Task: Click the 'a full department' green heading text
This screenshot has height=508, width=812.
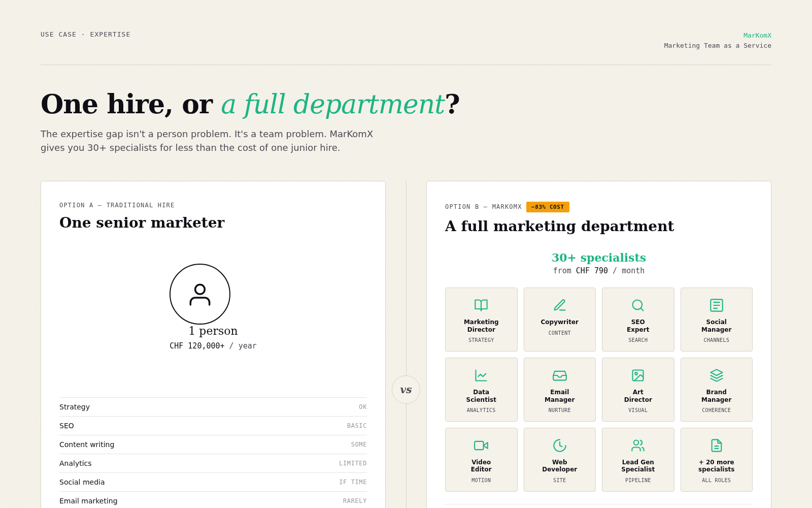Action: (333, 104)
